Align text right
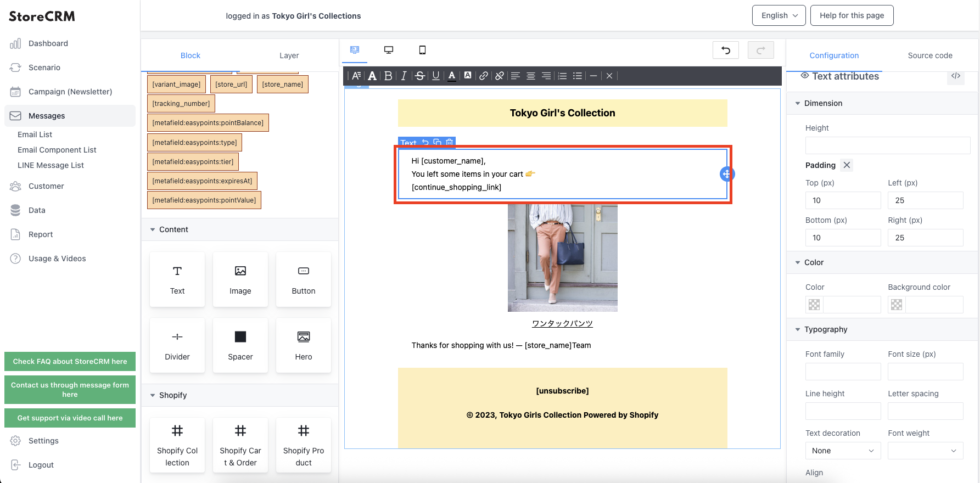 (546, 76)
